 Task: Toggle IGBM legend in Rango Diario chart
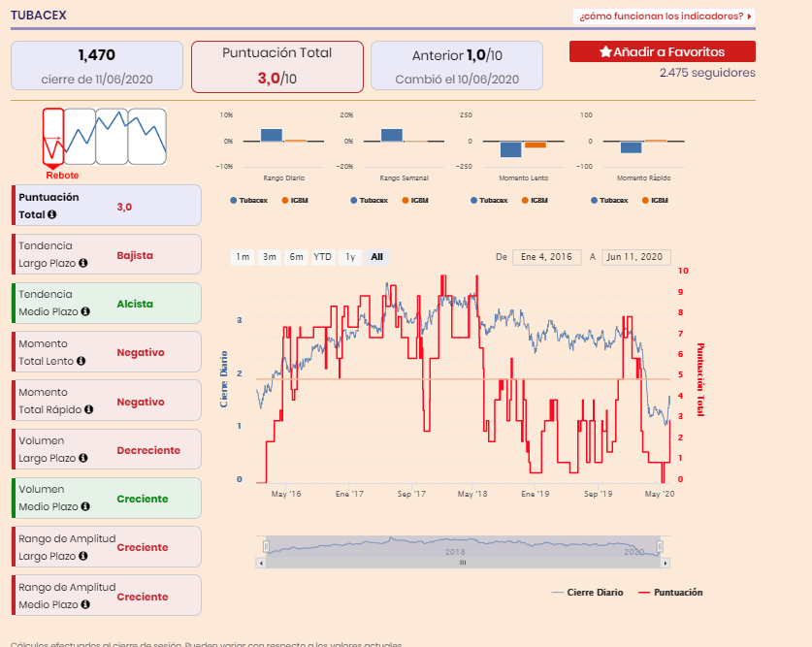pyautogui.click(x=295, y=201)
